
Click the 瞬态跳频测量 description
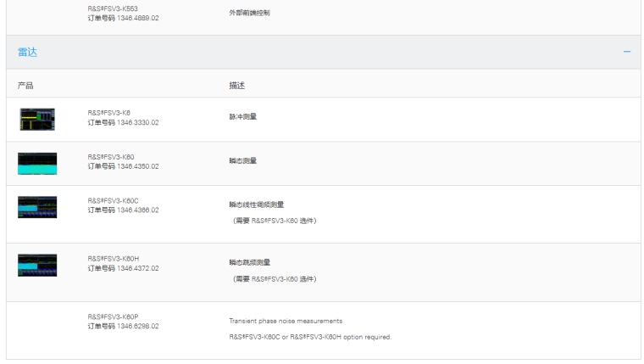[249, 262]
